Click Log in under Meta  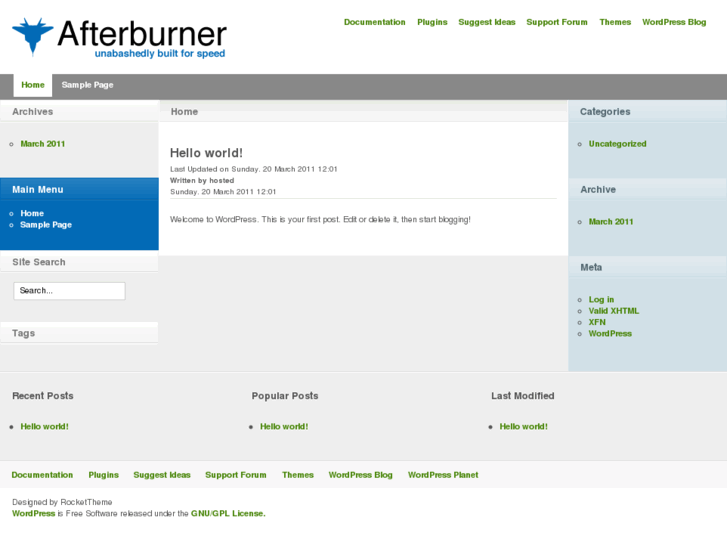tap(601, 300)
